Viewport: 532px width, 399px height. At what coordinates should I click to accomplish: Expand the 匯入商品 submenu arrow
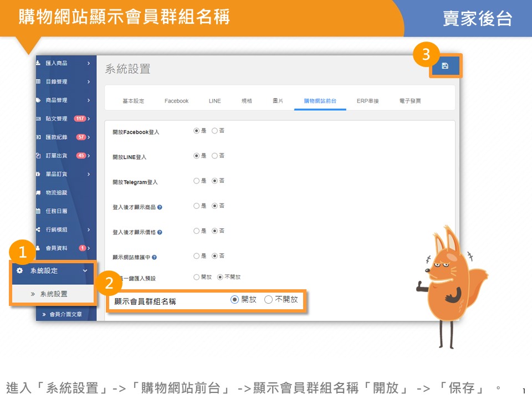tap(89, 63)
